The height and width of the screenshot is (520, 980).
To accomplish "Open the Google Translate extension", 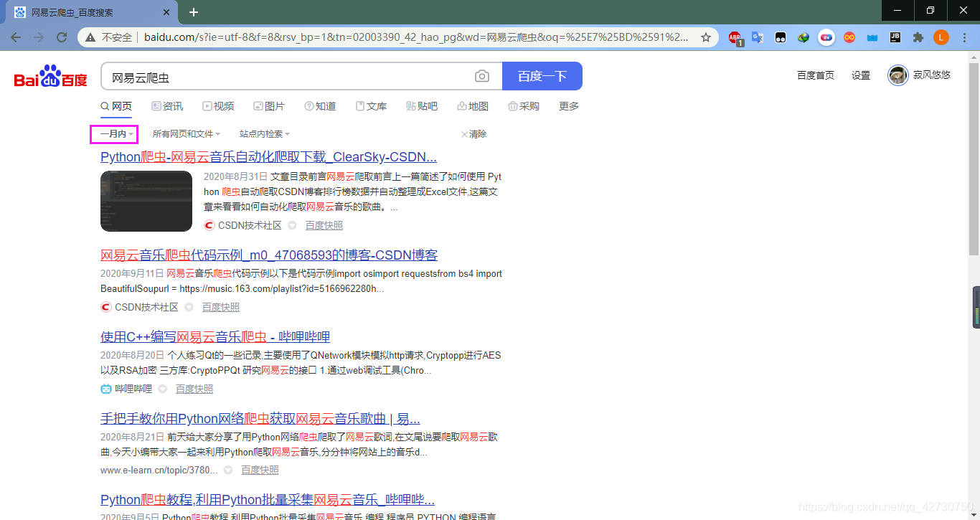I will point(757,37).
